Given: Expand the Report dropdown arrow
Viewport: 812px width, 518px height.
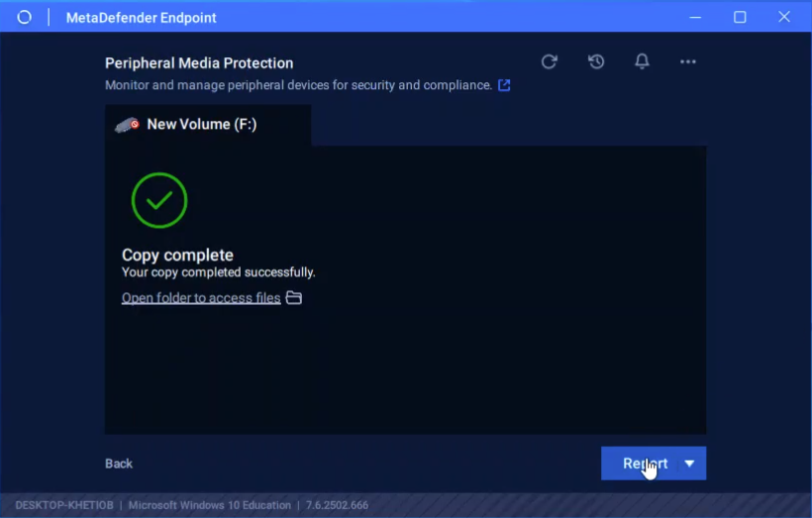Looking at the screenshot, I should pyautogui.click(x=690, y=464).
